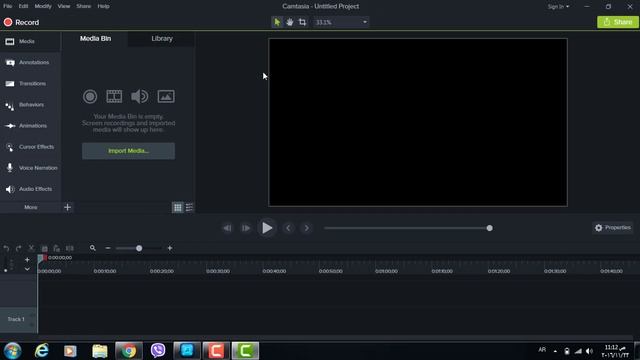The height and width of the screenshot is (360, 640).
Task: Click the green Share button
Action: pyautogui.click(x=618, y=22)
